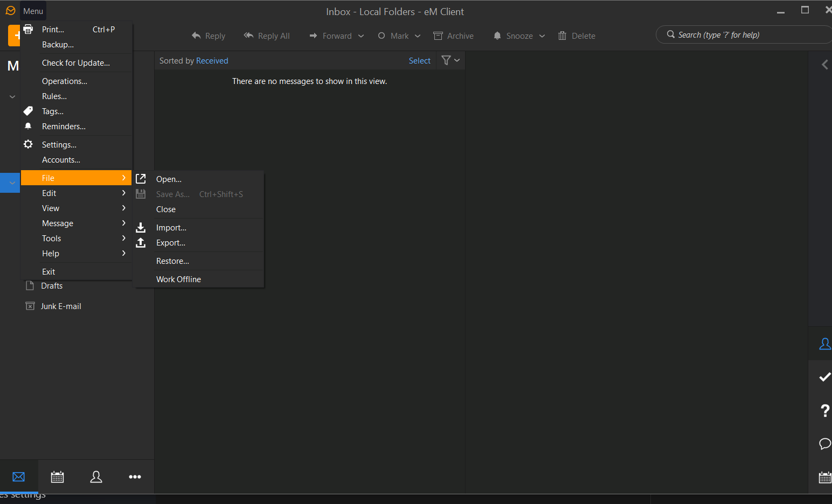Image resolution: width=832 pixels, height=504 pixels.
Task: Switch to Mail view envelope icon
Action: pyautogui.click(x=19, y=477)
